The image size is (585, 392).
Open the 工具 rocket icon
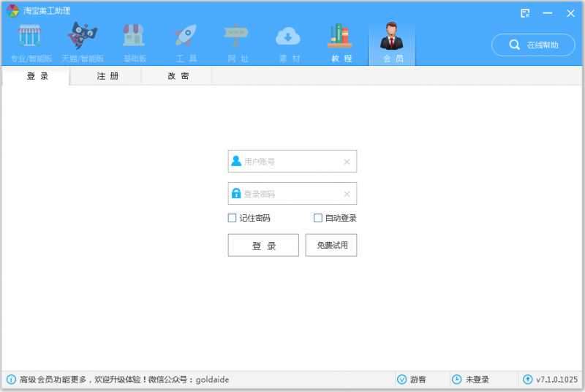(186, 35)
